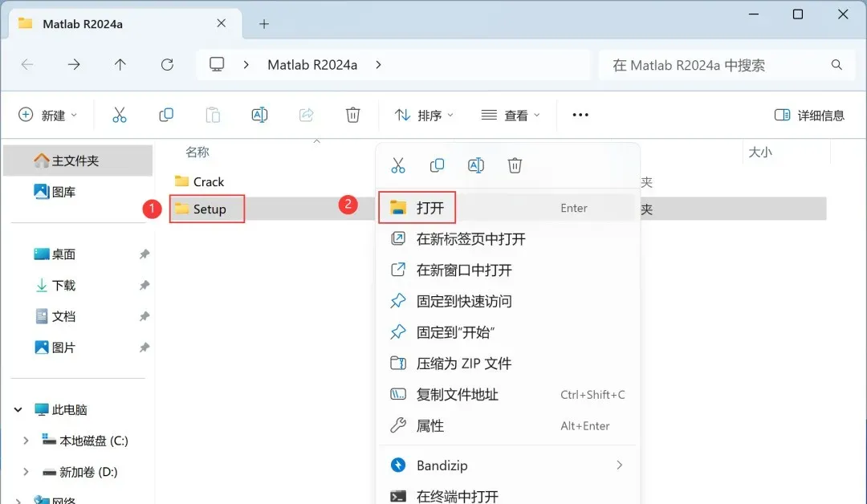
Task: Click the toolbar Delete trash icon
Action: pos(352,115)
